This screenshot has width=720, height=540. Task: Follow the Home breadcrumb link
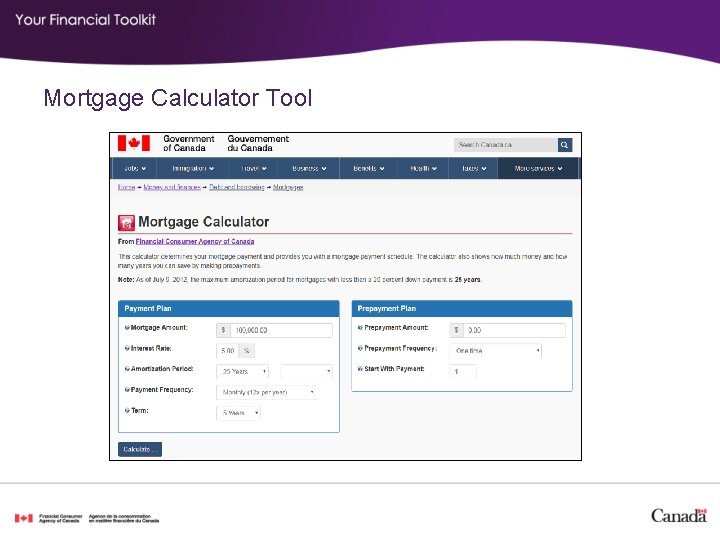coord(126,187)
